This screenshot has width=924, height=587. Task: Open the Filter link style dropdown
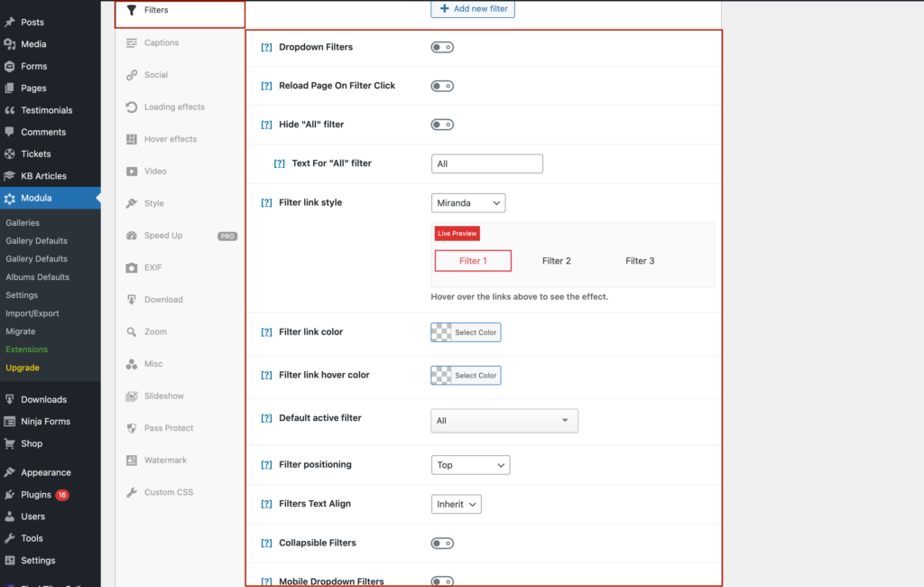467,202
